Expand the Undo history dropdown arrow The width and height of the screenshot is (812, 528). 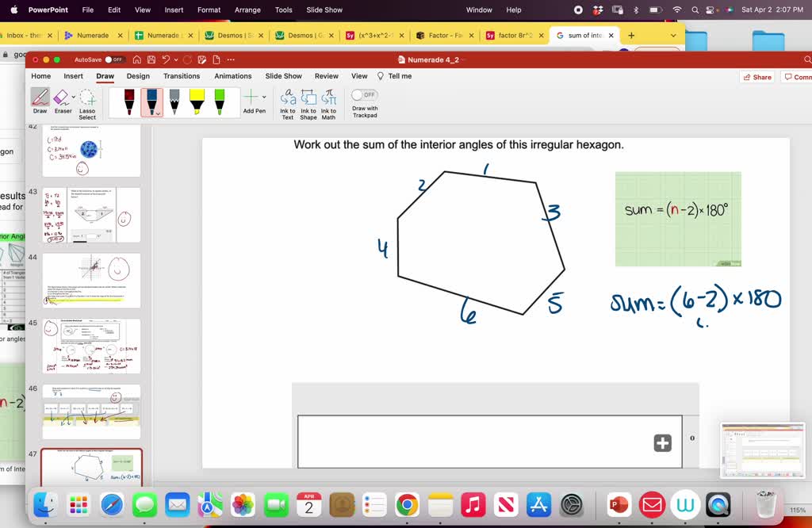[x=174, y=59]
